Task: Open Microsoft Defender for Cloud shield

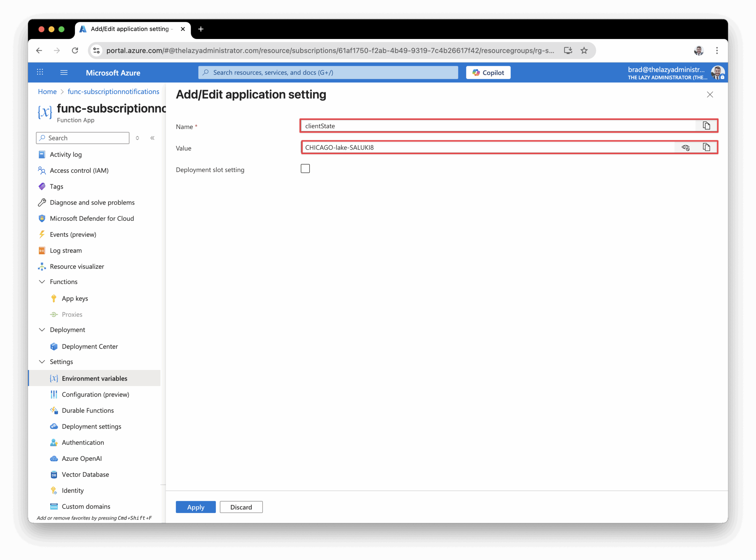Action: coord(42,219)
